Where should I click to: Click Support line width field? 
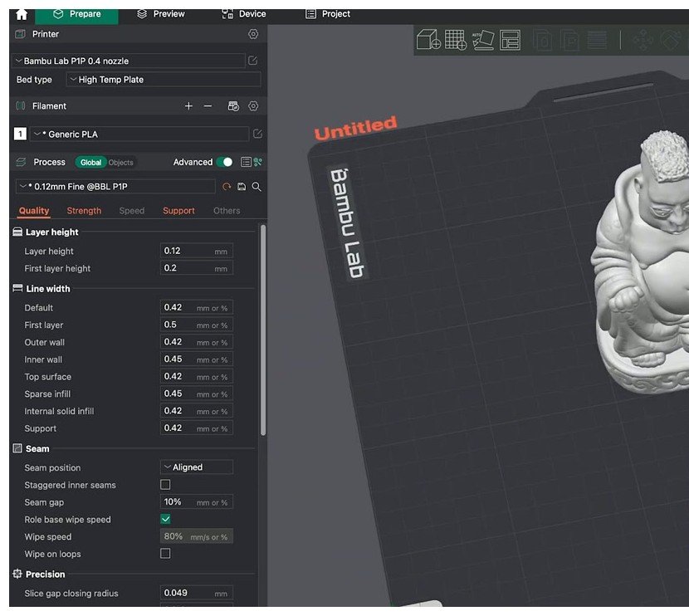(x=197, y=428)
